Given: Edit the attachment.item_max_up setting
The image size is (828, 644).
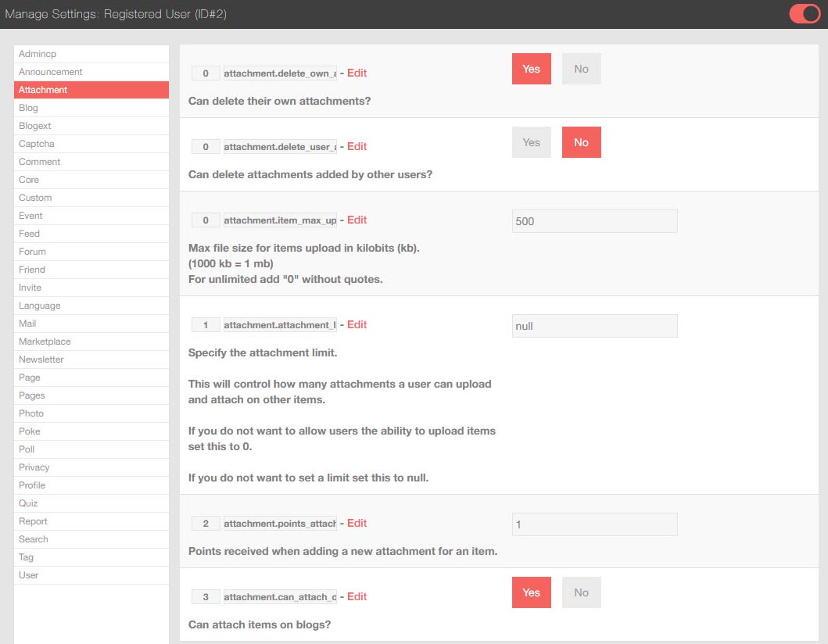Looking at the screenshot, I should [357, 220].
